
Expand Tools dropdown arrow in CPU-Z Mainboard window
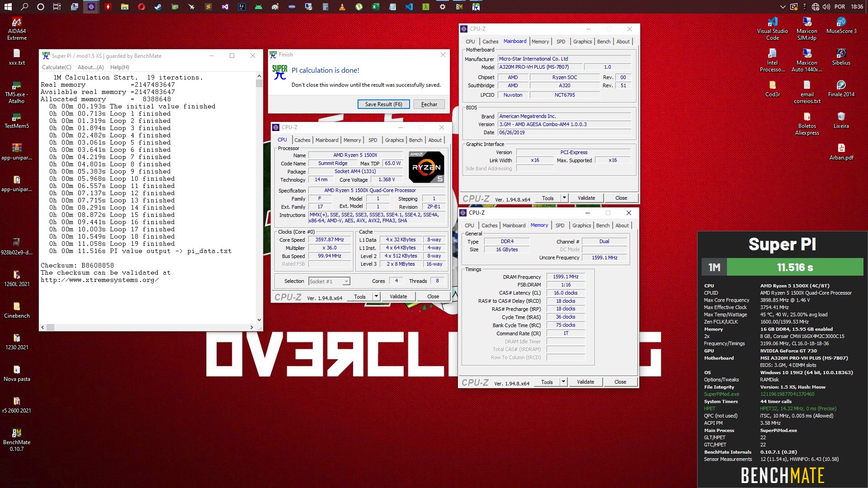(564, 198)
